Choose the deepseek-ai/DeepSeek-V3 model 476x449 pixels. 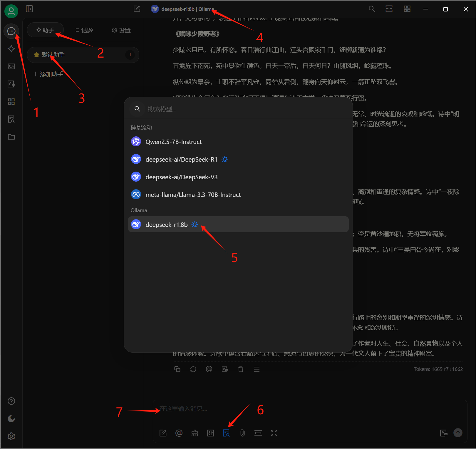pyautogui.click(x=238, y=177)
